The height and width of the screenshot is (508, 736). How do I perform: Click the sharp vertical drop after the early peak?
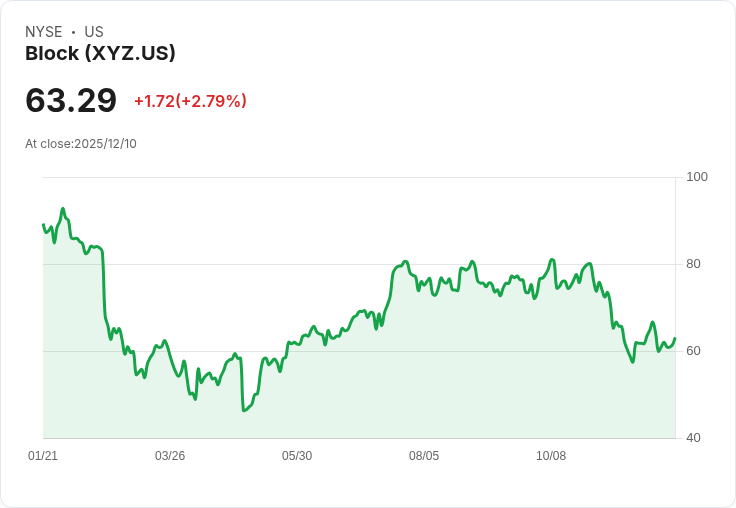(x=104, y=285)
